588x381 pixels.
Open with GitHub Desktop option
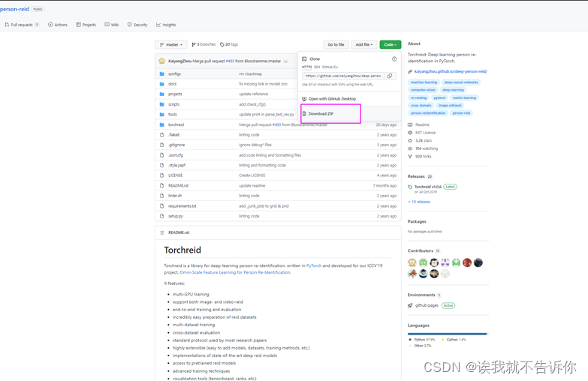pos(329,99)
